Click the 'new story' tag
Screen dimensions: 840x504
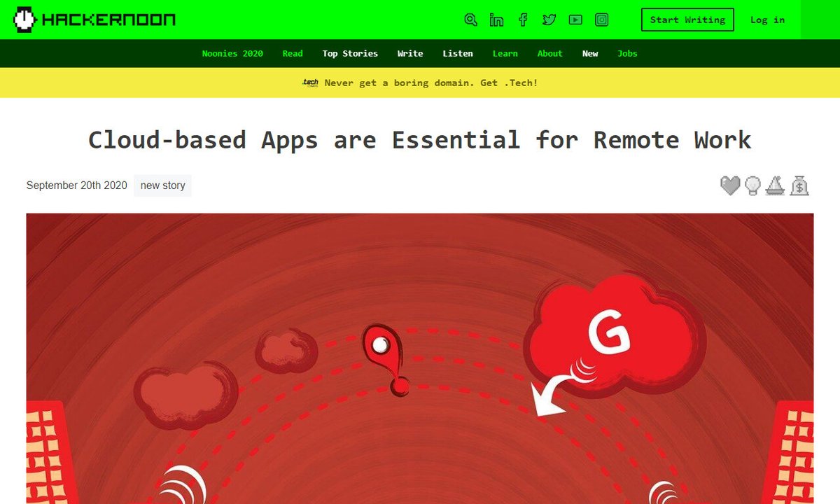[x=162, y=185]
